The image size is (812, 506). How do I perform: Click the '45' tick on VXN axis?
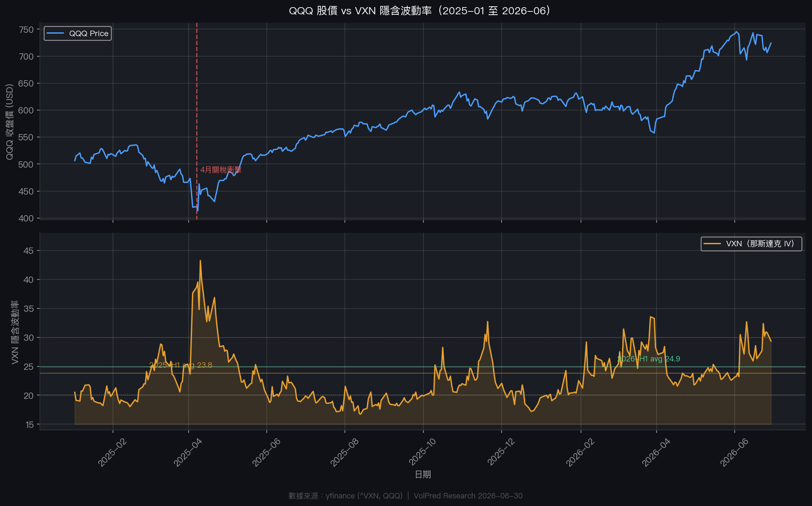29,251
